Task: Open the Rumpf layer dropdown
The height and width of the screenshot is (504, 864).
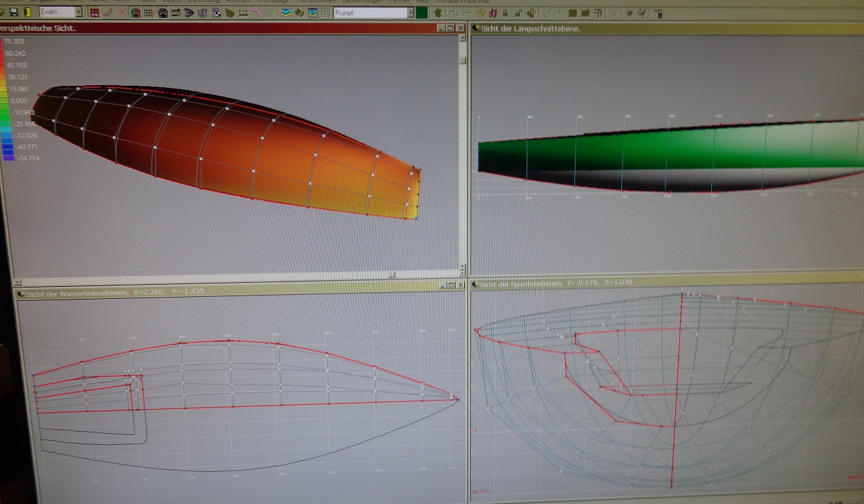Action: 410,13
